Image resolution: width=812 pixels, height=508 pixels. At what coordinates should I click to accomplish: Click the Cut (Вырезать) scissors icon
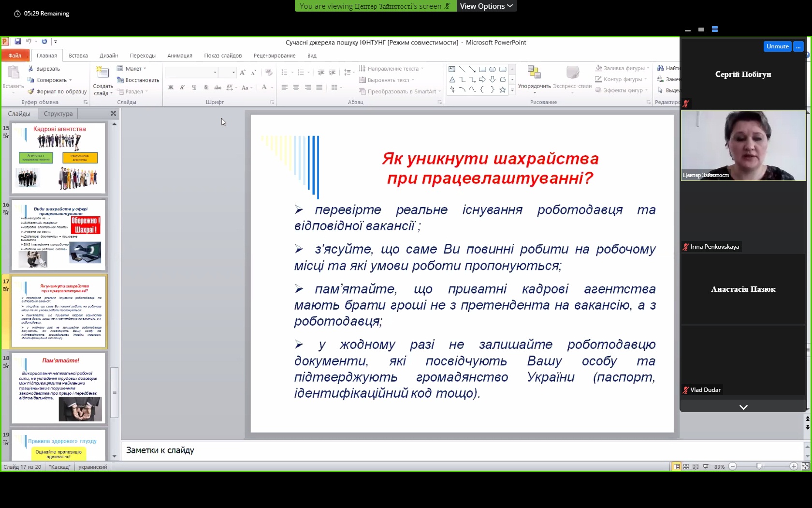[31, 69]
